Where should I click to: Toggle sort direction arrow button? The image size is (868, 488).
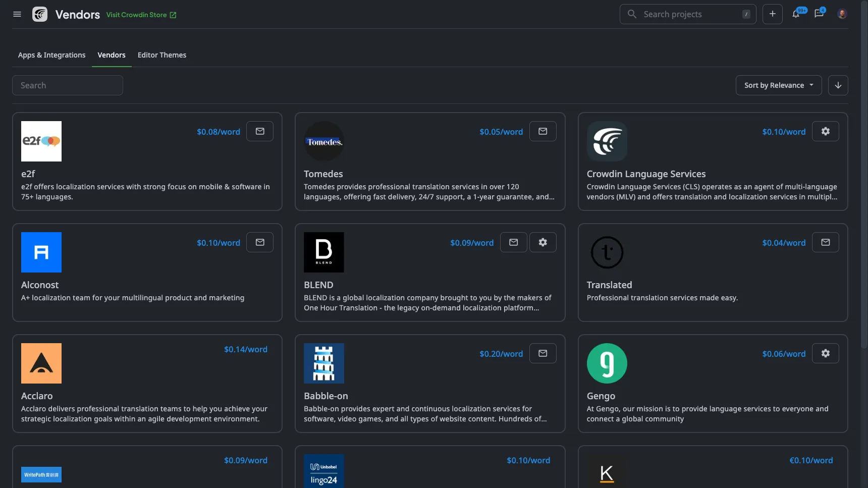838,85
